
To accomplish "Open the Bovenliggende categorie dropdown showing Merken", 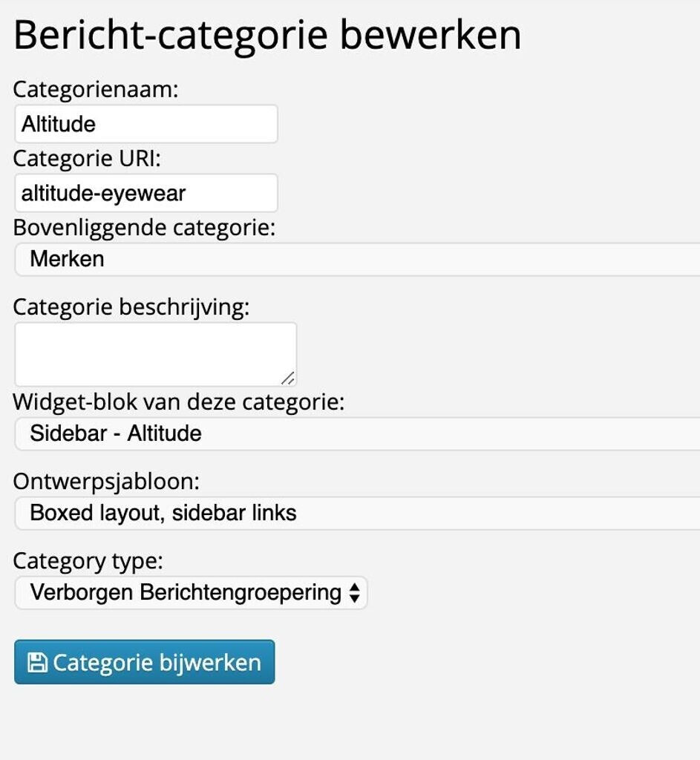I will [x=356, y=259].
